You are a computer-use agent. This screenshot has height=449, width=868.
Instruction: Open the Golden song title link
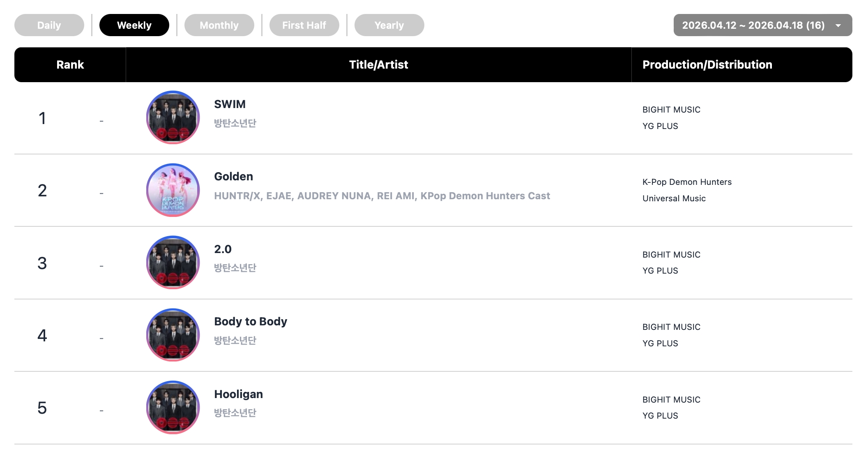click(233, 177)
